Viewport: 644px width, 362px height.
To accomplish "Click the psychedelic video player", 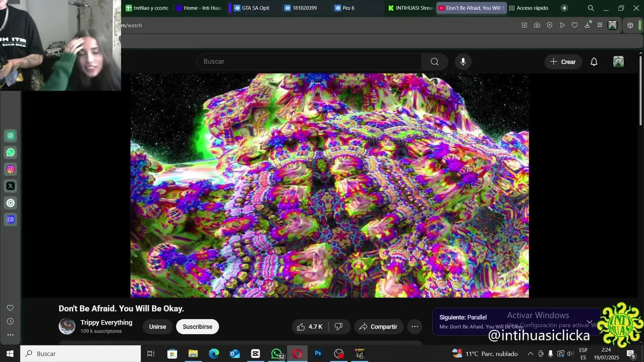I will coord(330,186).
